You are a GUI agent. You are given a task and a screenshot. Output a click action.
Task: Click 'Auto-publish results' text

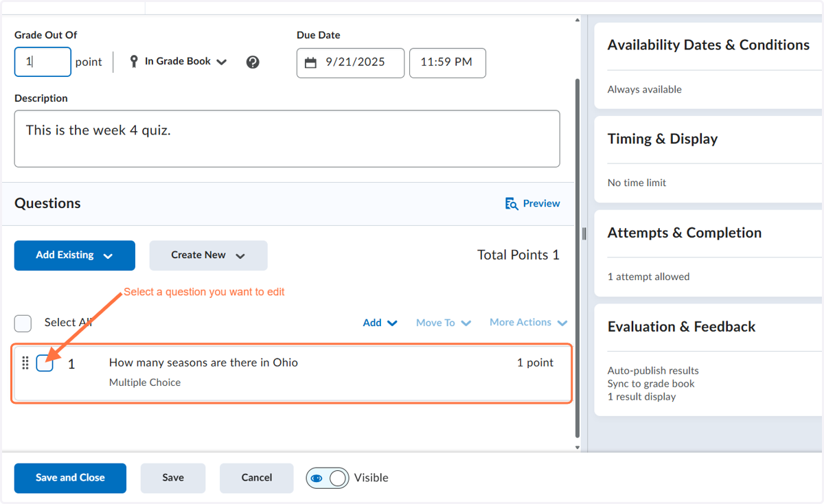tap(653, 371)
